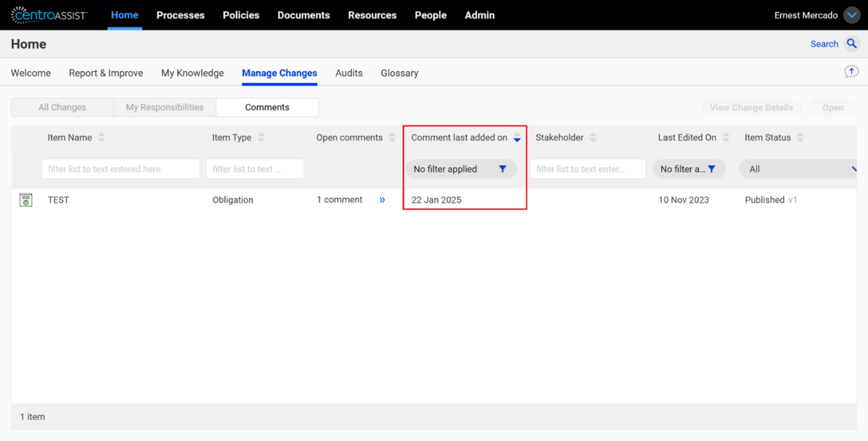
Task: Select the TEST item name
Action: click(59, 200)
